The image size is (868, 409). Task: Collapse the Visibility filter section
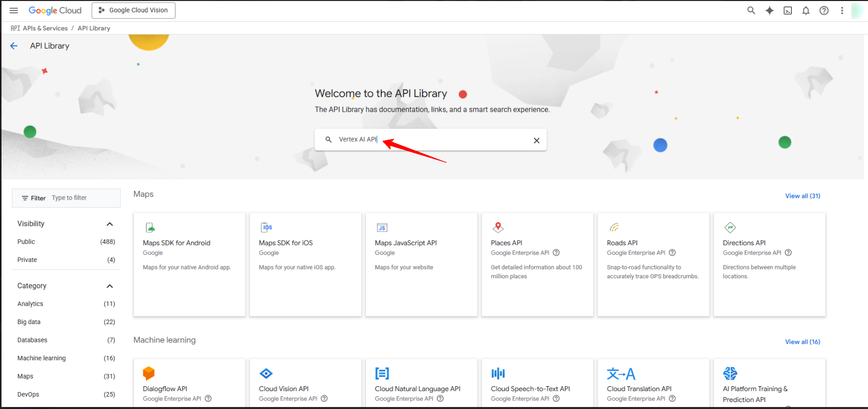click(110, 224)
